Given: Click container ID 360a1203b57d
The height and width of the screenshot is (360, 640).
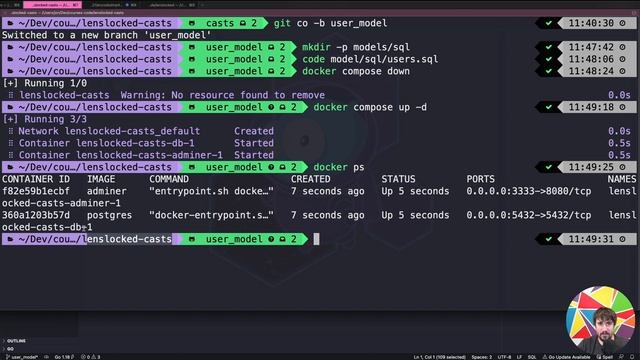Looking at the screenshot, I should coord(36,216).
